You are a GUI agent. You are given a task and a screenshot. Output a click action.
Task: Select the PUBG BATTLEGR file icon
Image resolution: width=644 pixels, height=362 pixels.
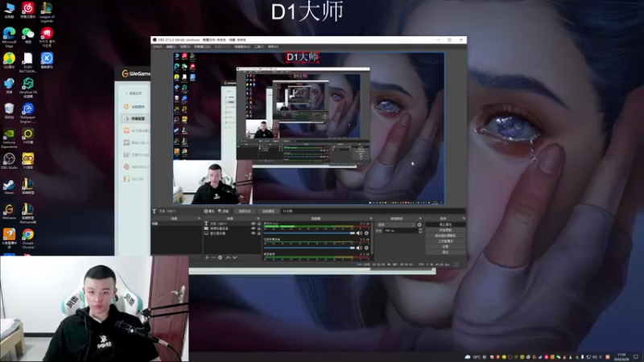28,63
